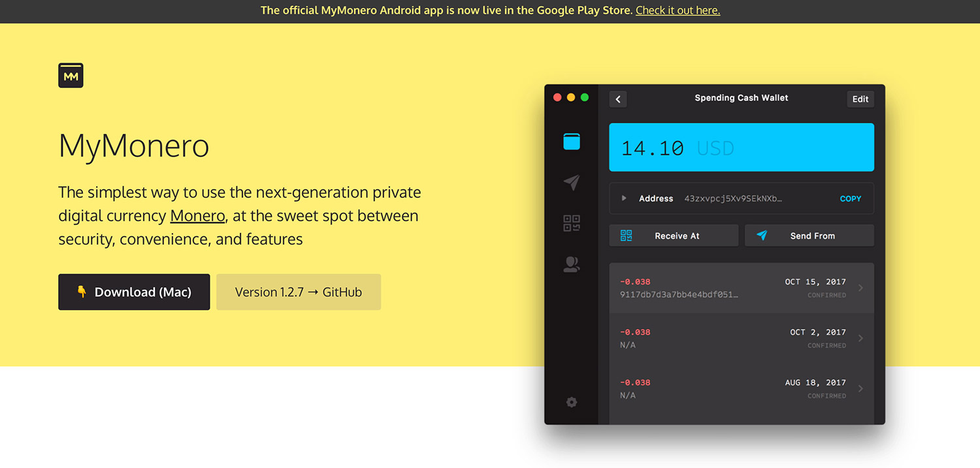Open Version 1.2.7 GitHub button
The image size is (980, 468).
[299, 292]
